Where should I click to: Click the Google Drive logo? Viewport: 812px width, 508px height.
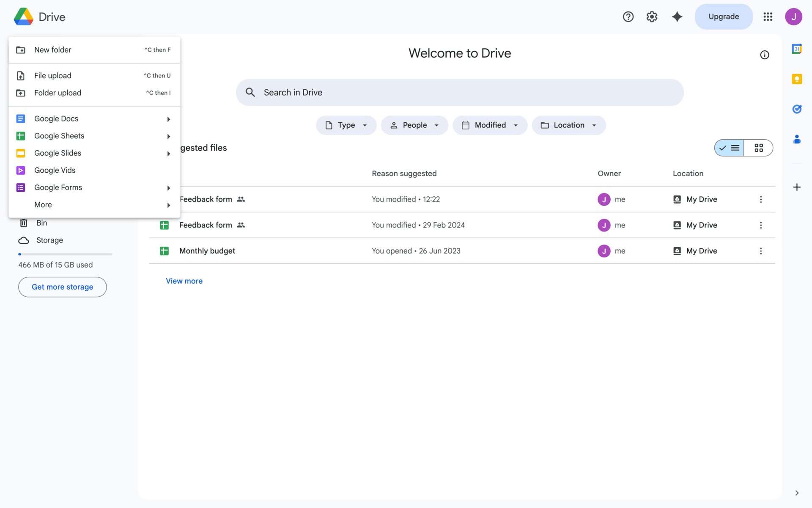[24, 17]
